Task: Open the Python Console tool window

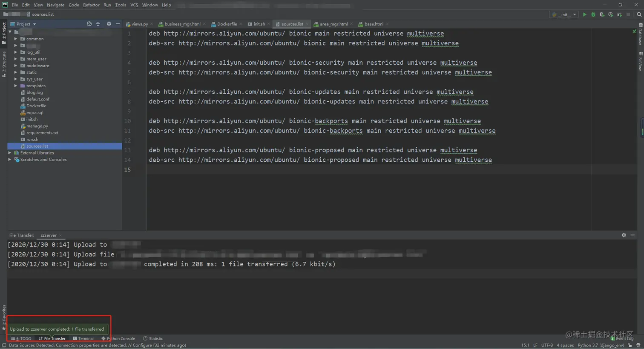Action: (x=118, y=339)
